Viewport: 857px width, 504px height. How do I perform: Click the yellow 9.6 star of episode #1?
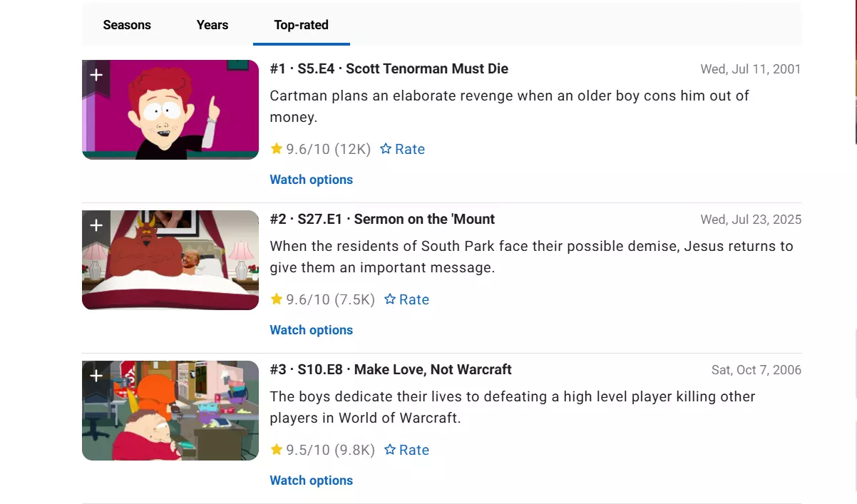pos(277,148)
